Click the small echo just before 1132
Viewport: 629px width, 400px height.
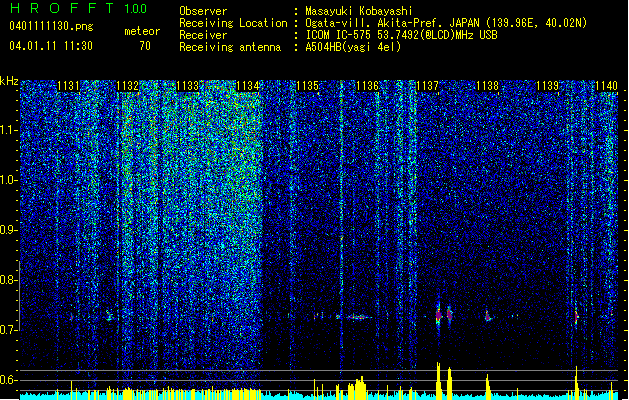click(x=109, y=315)
